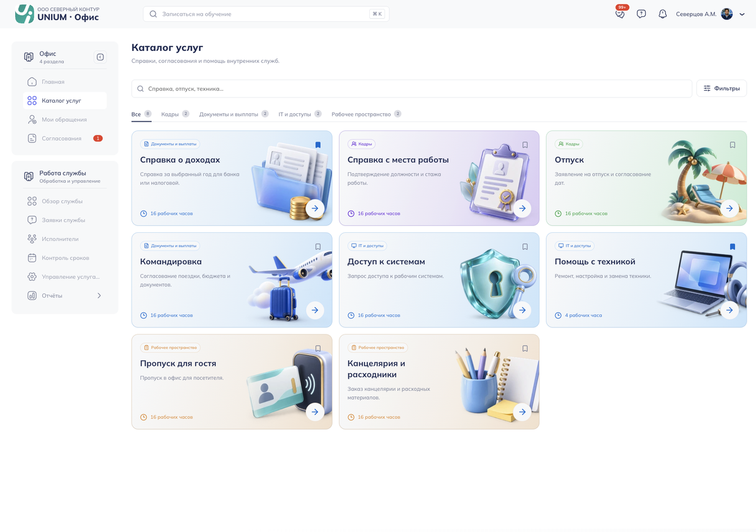The height and width of the screenshot is (532, 756).
Task: Open Исполнители in the sidebar
Action: pyautogui.click(x=65, y=239)
